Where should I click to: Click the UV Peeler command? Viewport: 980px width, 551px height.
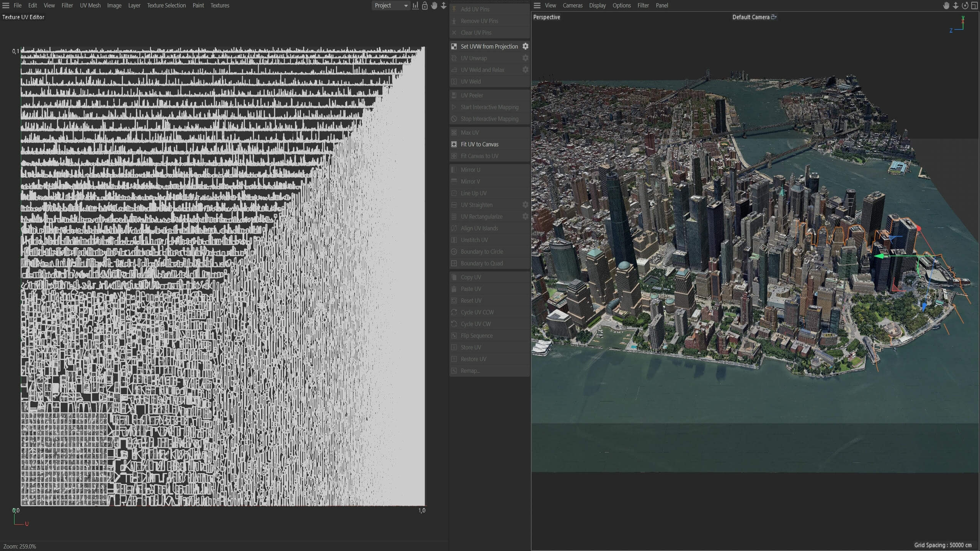[x=490, y=95]
